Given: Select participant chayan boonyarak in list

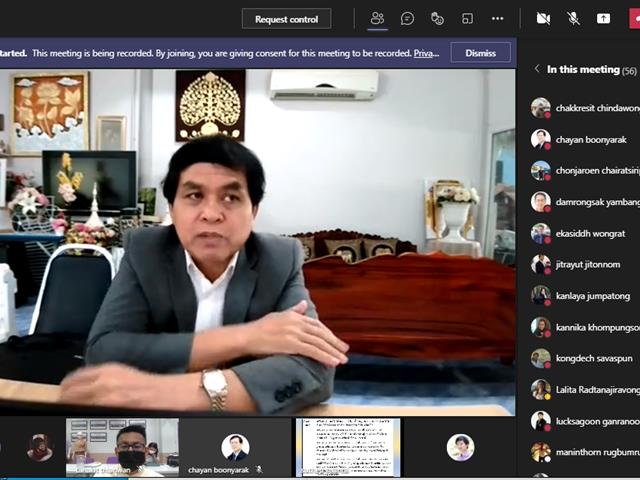Looking at the screenshot, I should tap(584, 140).
